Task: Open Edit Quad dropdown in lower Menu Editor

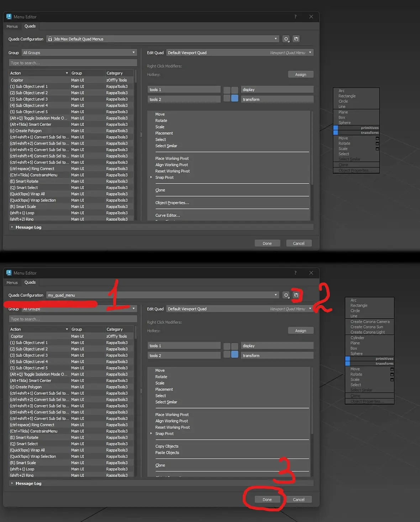Action: point(240,309)
